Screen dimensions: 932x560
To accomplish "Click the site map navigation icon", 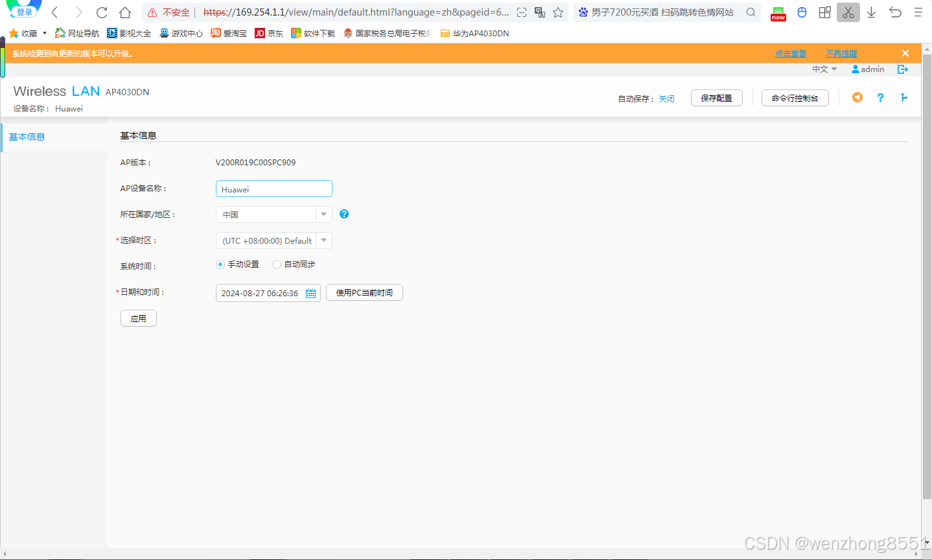I will (904, 97).
